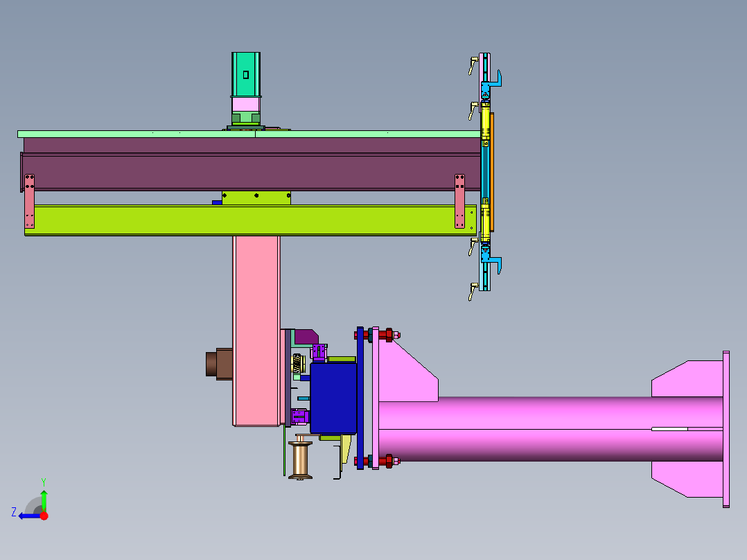Select the green servo motor on top
747x560 pixels.
[x=246, y=74]
